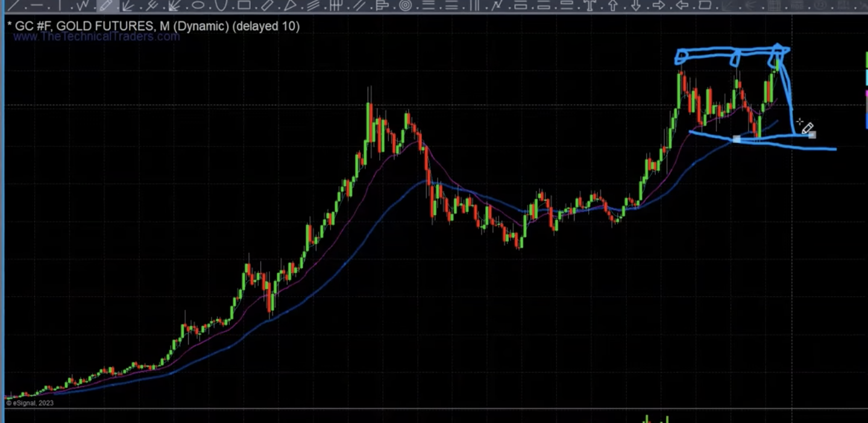Activate the concentric circles tool
868x423 pixels.
tap(406, 5)
